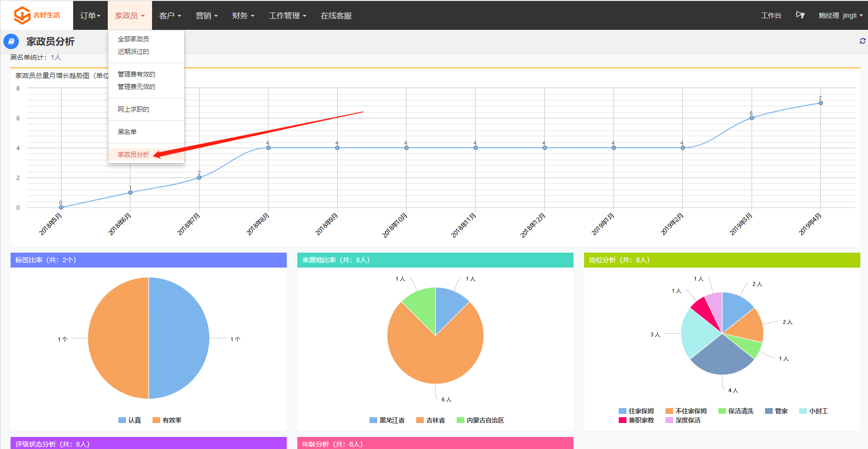The width and height of the screenshot is (868, 449).
Task: Click the 2019年3月 data point
Action: [x=752, y=118]
